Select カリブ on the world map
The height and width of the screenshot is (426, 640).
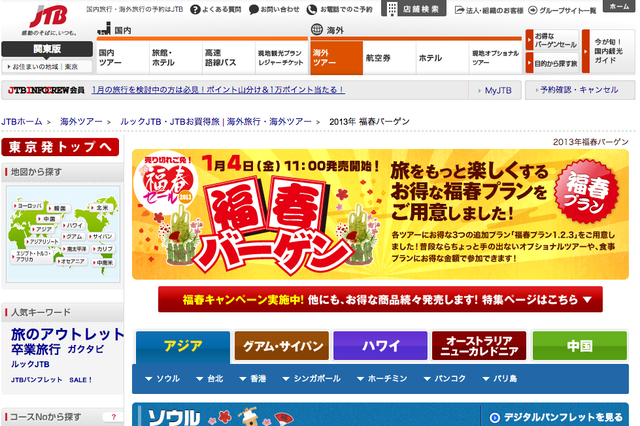point(103,248)
